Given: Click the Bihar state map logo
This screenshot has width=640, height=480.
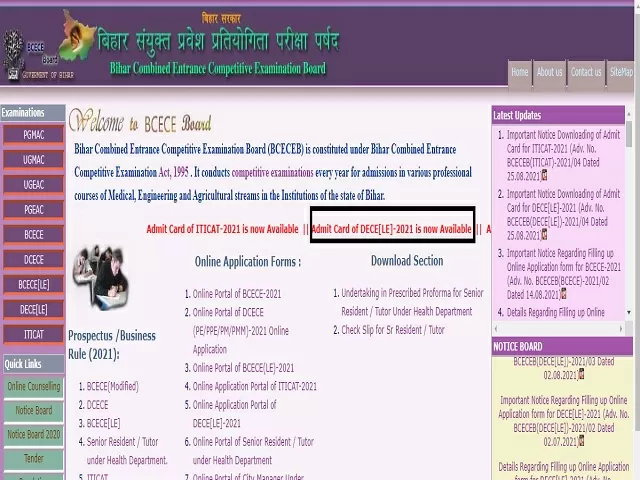Looking at the screenshot, I should pyautogui.click(x=78, y=38).
